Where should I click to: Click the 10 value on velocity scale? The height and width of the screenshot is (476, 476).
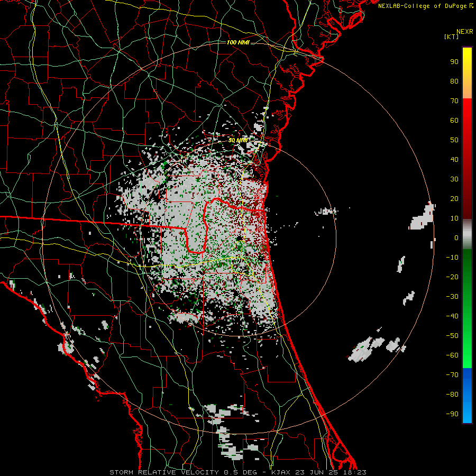454,218
